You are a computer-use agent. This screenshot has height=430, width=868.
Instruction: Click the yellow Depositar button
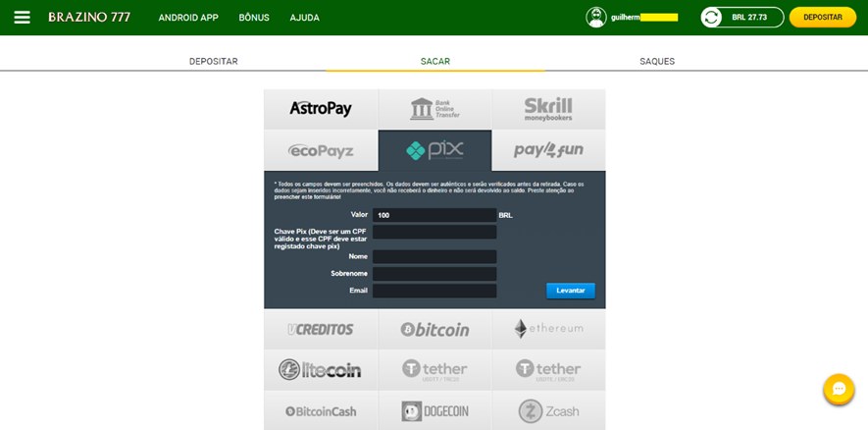(x=823, y=17)
